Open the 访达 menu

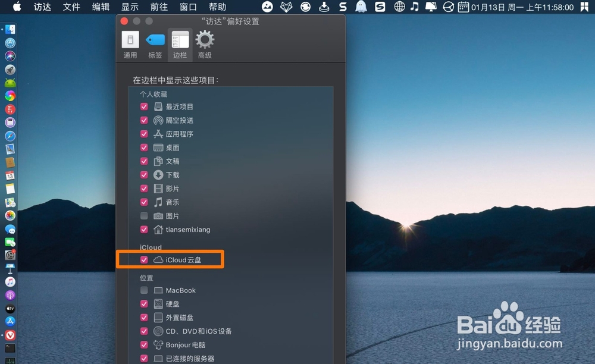[42, 7]
